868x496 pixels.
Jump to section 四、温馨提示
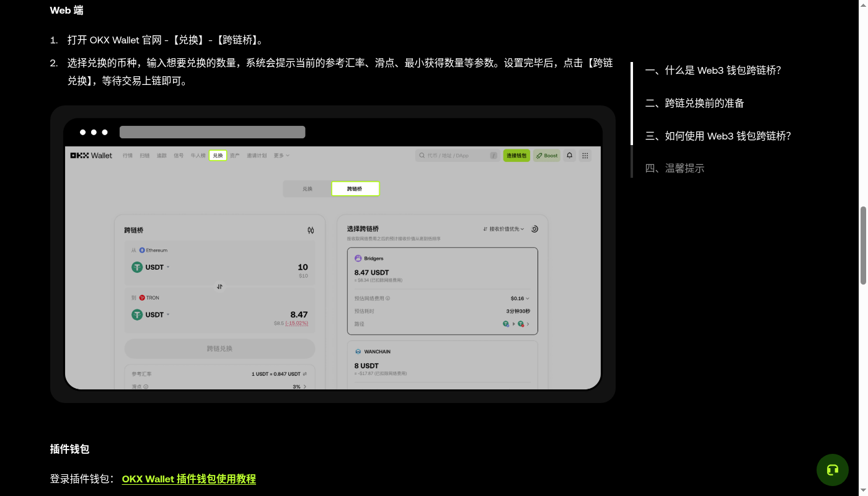pos(675,168)
